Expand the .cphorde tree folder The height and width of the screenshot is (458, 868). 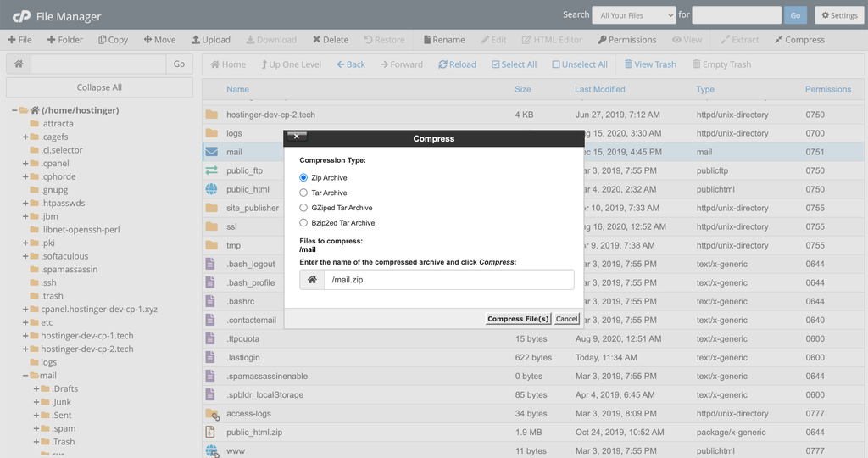(x=25, y=176)
